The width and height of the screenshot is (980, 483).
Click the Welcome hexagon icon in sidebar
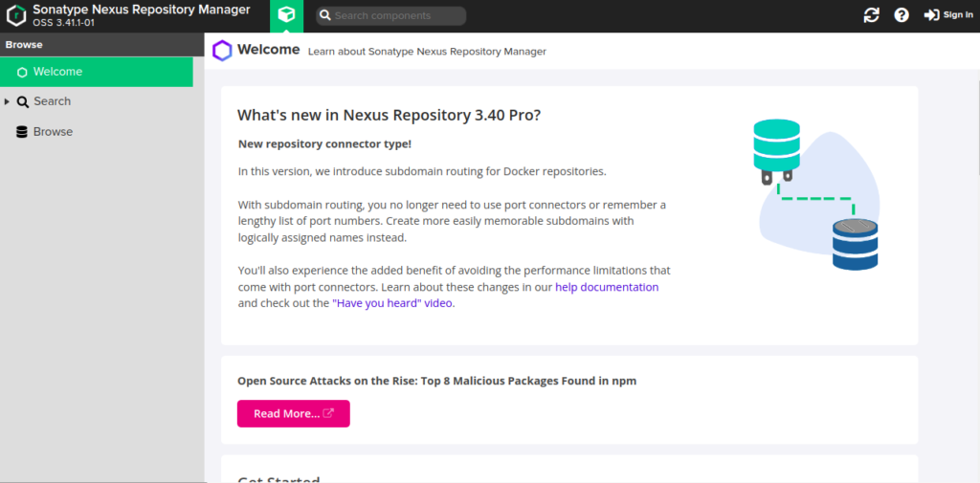click(23, 73)
